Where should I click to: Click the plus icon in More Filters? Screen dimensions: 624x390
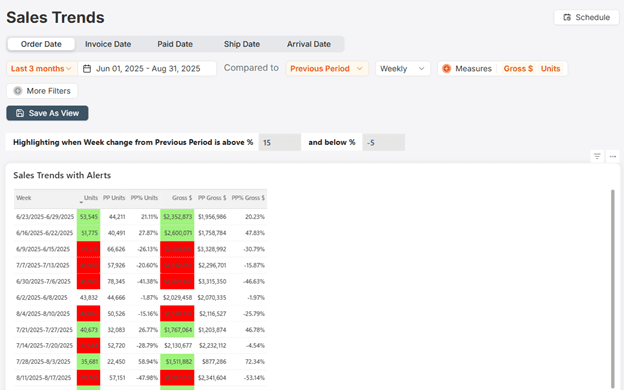point(18,91)
